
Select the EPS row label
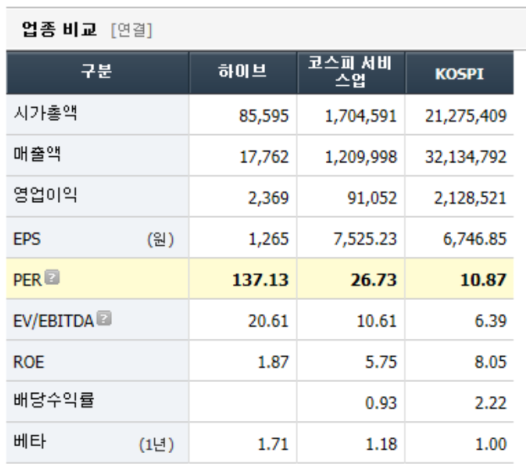pos(27,240)
